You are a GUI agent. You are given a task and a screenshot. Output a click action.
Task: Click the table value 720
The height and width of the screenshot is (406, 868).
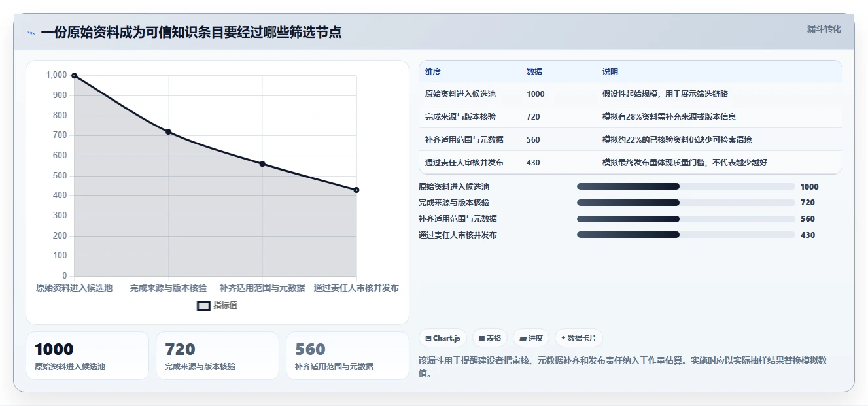533,116
